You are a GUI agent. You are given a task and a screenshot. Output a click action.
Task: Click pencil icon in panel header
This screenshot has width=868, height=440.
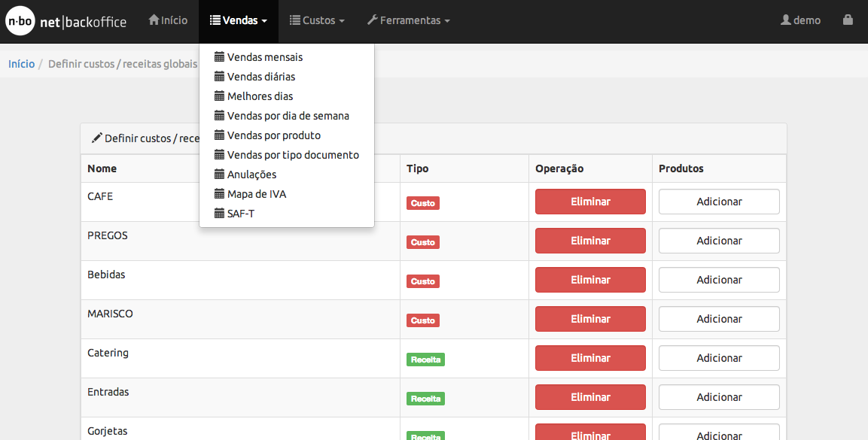click(97, 138)
